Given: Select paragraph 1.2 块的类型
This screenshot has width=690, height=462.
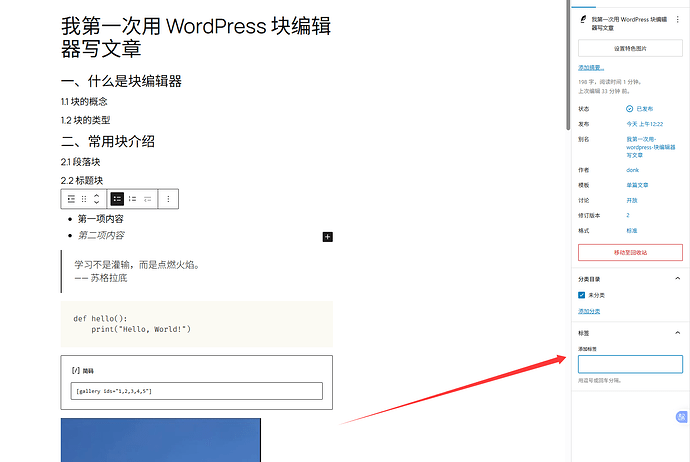Looking at the screenshot, I should (x=85, y=120).
